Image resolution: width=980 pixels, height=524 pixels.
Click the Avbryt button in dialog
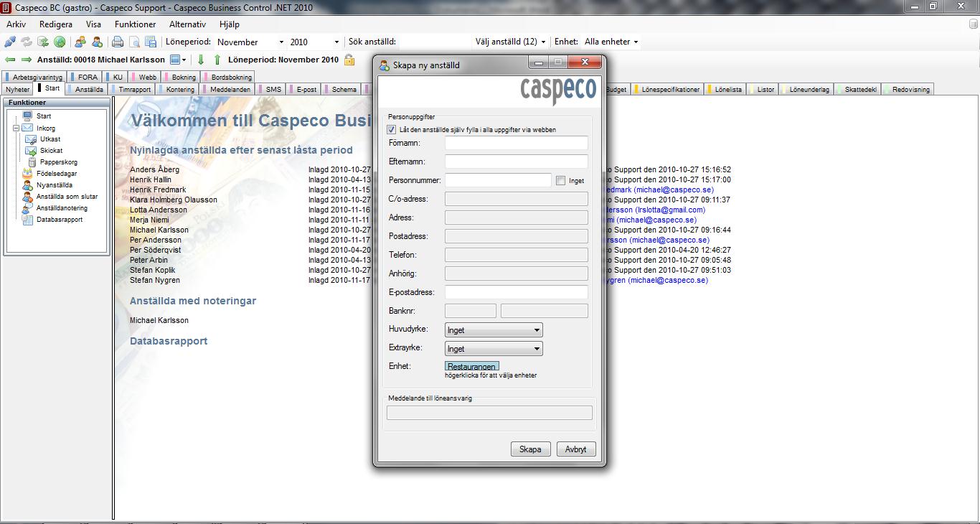(575, 449)
